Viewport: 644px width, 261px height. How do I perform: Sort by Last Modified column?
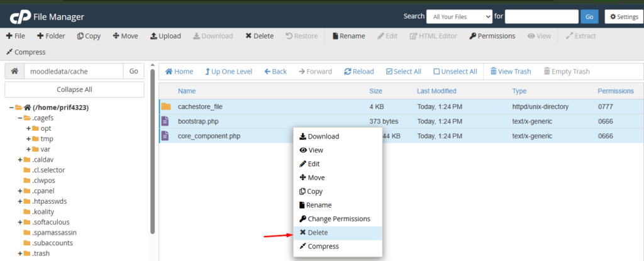click(436, 91)
